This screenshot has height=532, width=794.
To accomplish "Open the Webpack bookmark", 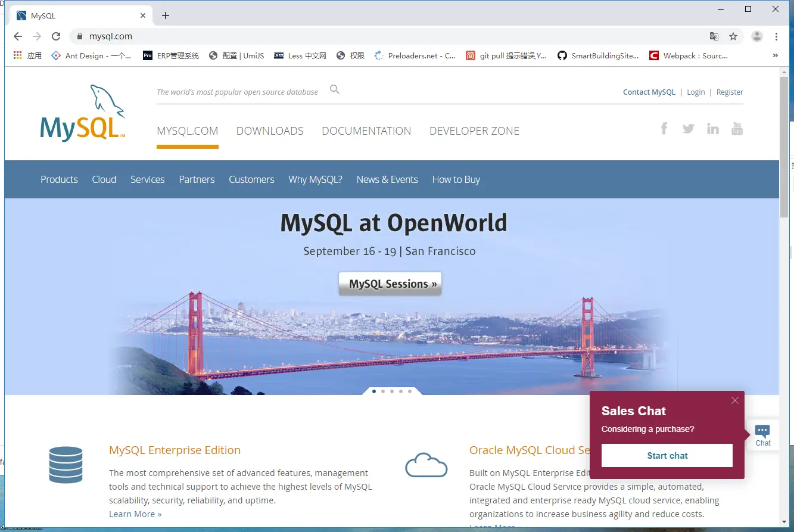I will (689, 55).
